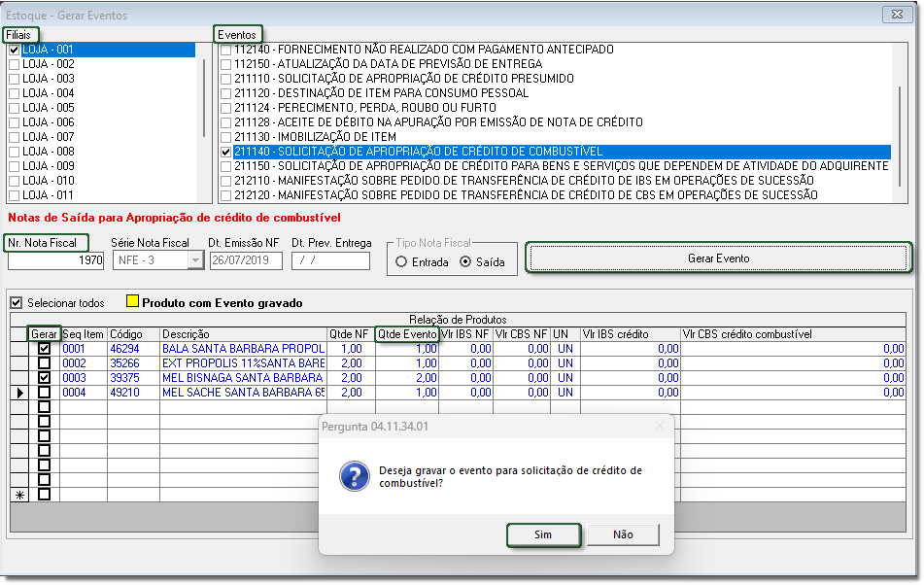Click the new row asterisk marker
The width and height of the screenshot is (924, 585).
point(18,495)
